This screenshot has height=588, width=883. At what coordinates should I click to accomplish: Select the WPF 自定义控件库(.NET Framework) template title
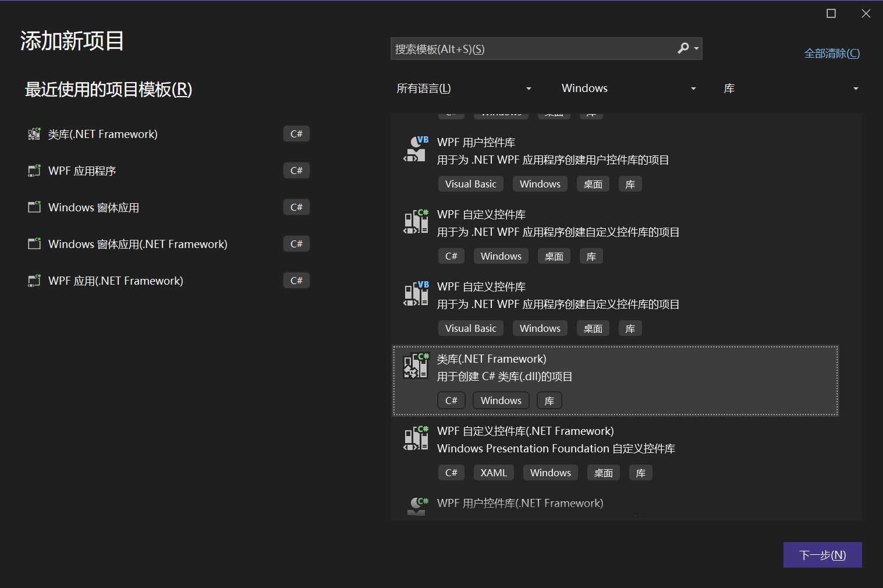coord(526,431)
